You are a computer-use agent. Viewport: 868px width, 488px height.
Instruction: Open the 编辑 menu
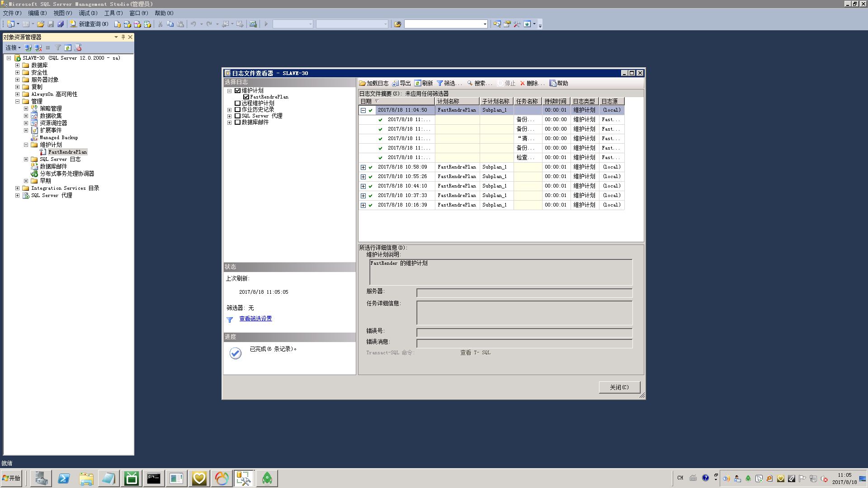(38, 13)
